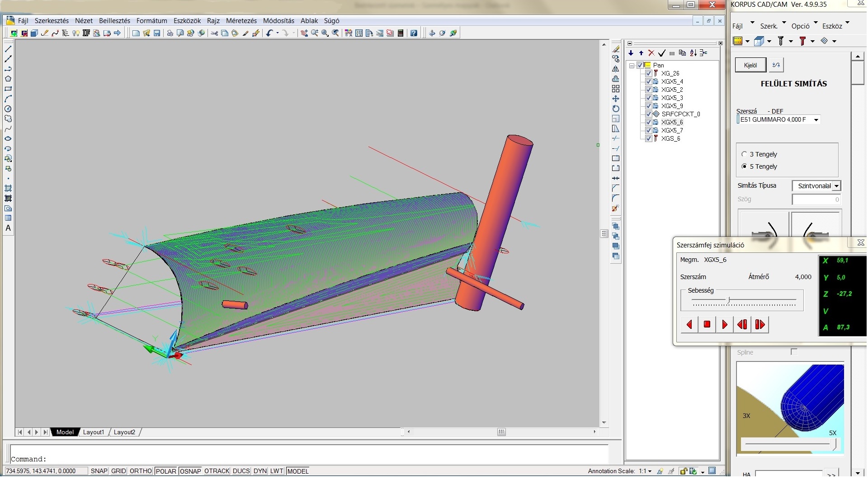Enable the Spline checkbox
This screenshot has height=484, width=868.
(x=794, y=352)
